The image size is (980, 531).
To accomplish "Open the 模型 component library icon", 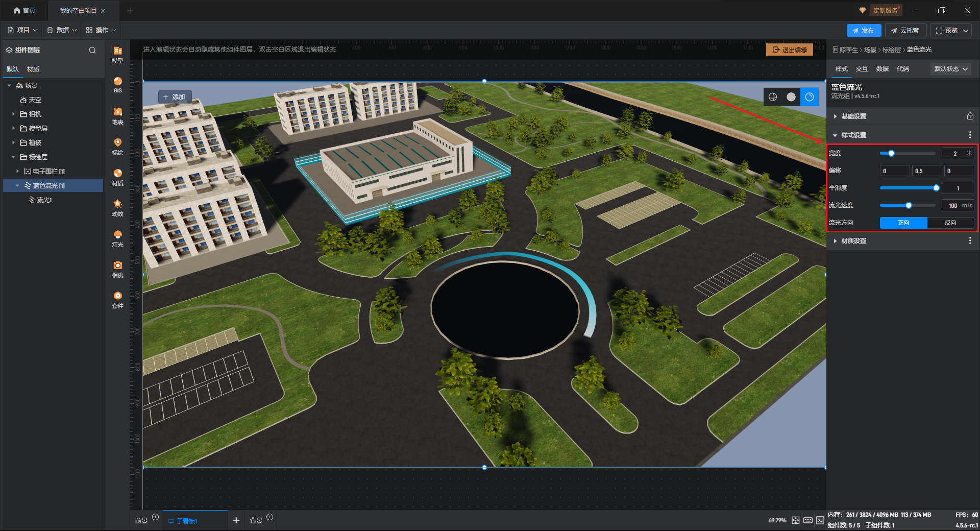I will point(117,54).
